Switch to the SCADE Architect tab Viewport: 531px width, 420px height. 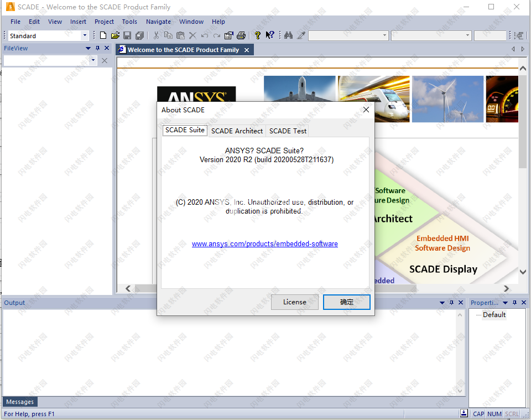tap(237, 131)
